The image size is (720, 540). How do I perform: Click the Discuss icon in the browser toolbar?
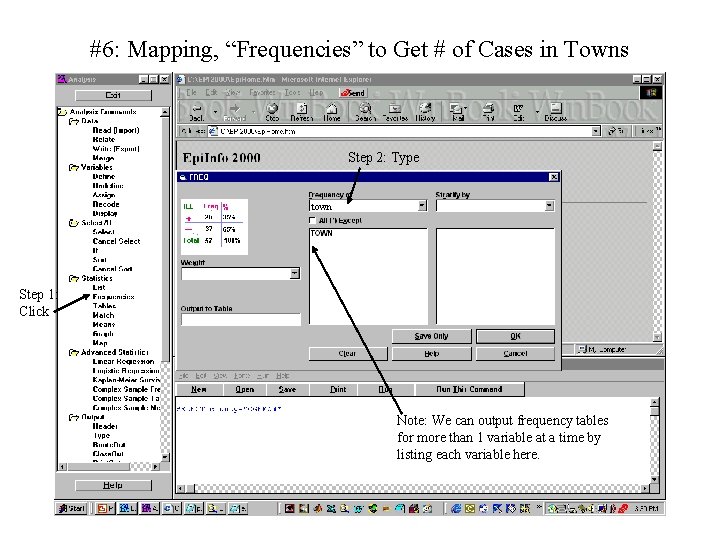click(556, 112)
